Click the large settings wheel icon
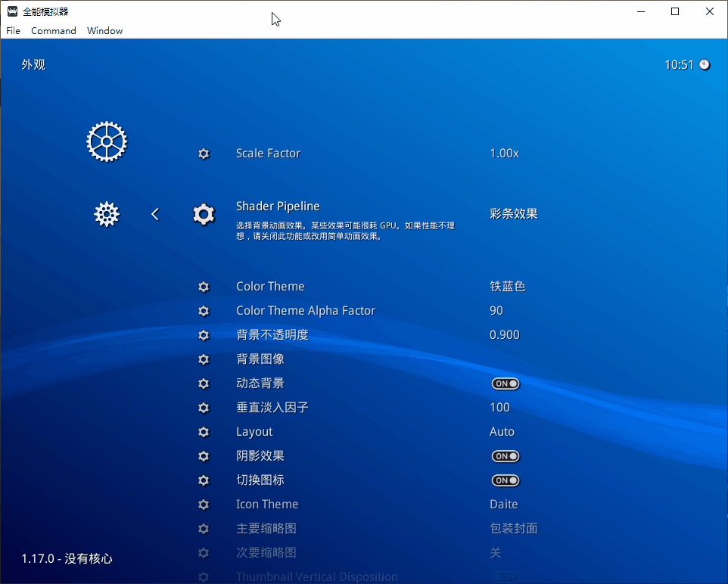 [107, 141]
